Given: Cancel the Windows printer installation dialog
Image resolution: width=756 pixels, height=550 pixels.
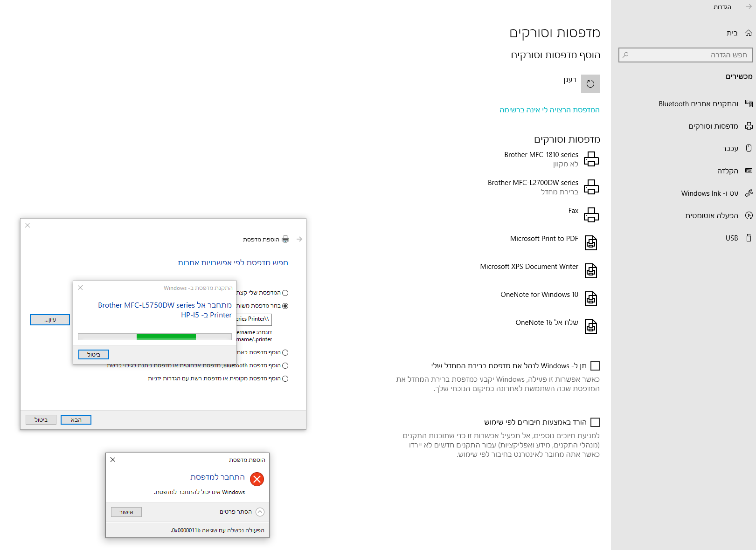Looking at the screenshot, I should coord(94,355).
